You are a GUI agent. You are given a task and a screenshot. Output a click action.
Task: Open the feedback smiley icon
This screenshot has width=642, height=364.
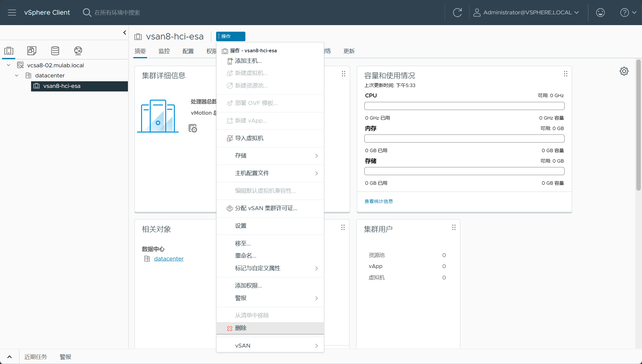(x=600, y=13)
